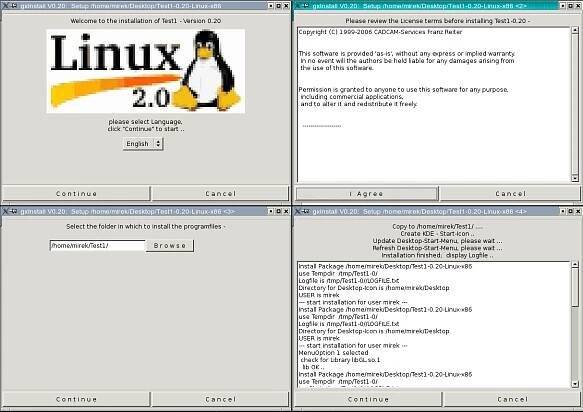Click the license text scrollbar up arrow

575,30
